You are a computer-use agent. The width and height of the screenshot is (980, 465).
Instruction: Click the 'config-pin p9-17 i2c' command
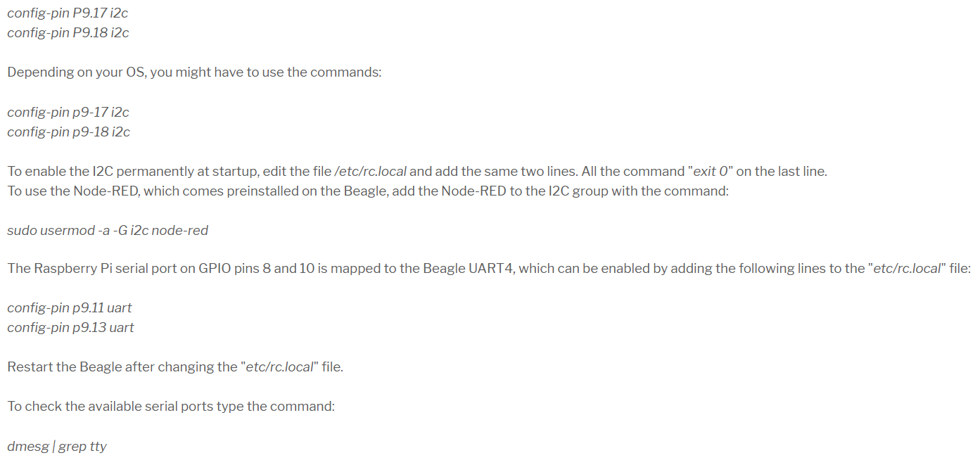coord(68,112)
